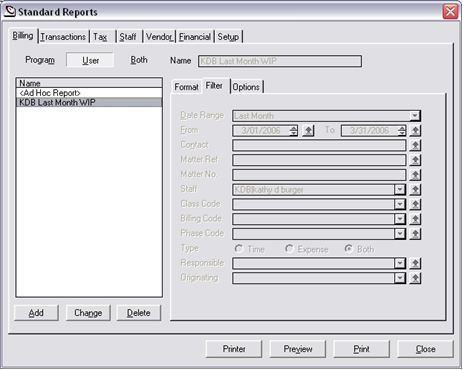The image size is (463, 370).
Task: Select the KDB Last Month WIP row
Action: (89, 102)
